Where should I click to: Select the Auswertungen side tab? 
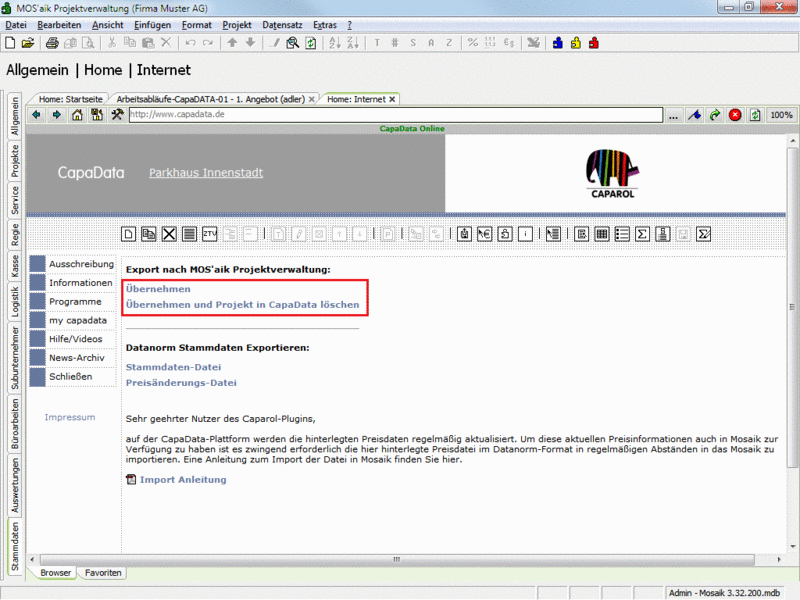[15, 485]
